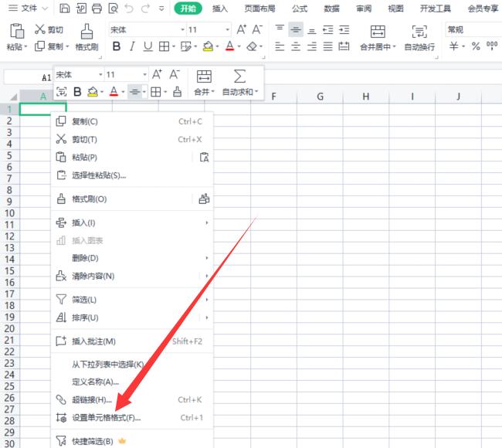The width and height of the screenshot is (502, 448).
Task: Select Align Left in the ribbon
Action: click(x=280, y=47)
